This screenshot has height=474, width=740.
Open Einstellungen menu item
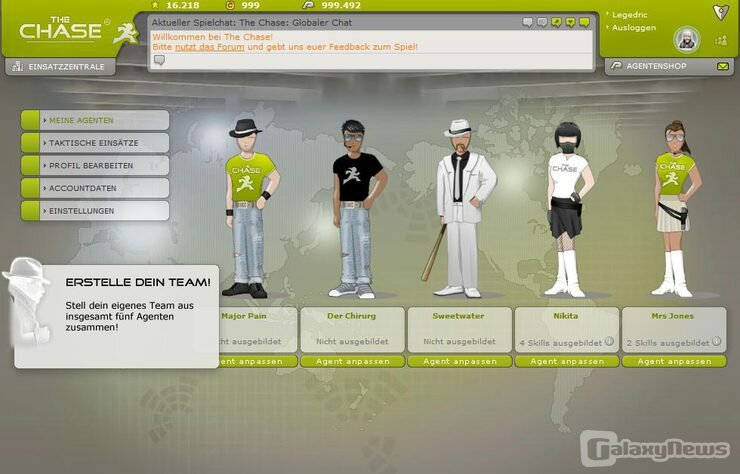click(x=95, y=211)
